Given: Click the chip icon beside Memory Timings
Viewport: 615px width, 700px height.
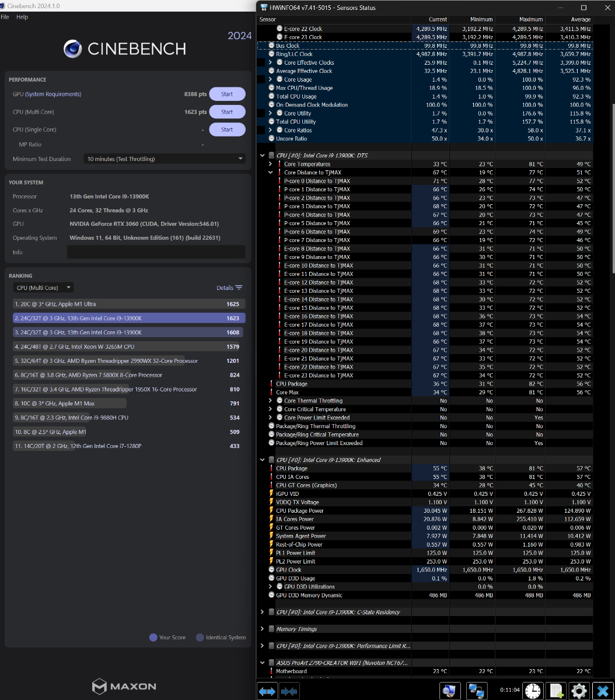Looking at the screenshot, I should 271,629.
